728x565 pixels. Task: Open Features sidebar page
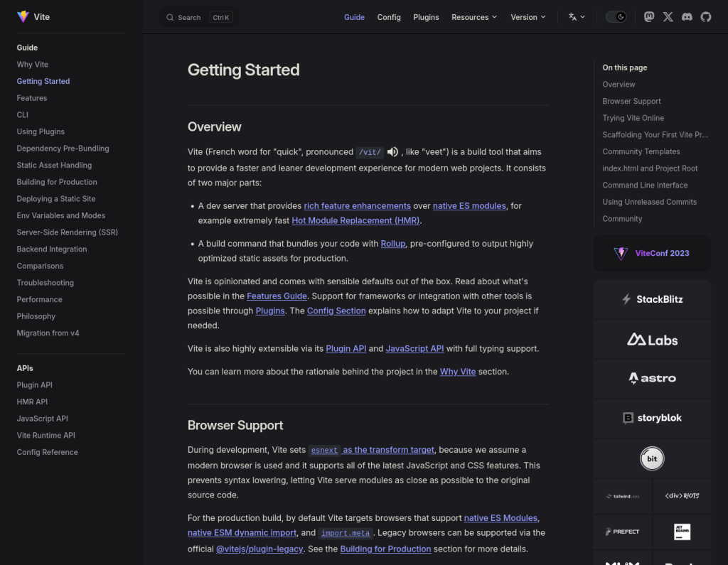[31, 98]
